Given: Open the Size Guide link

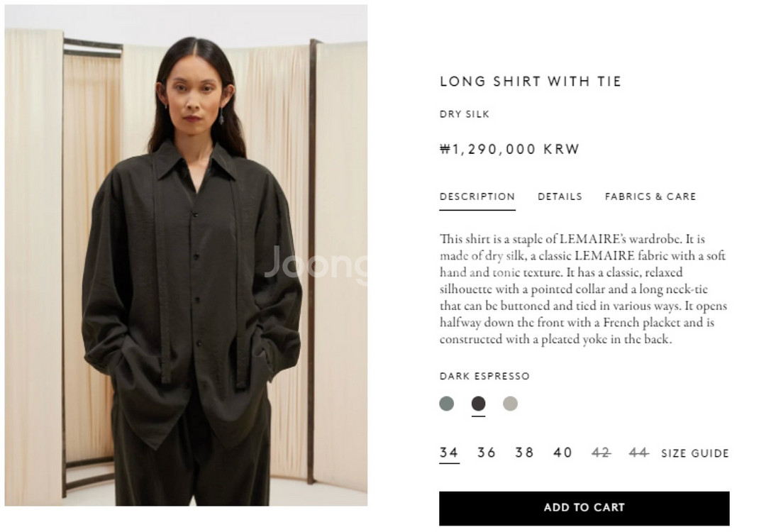Looking at the screenshot, I should 695,453.
